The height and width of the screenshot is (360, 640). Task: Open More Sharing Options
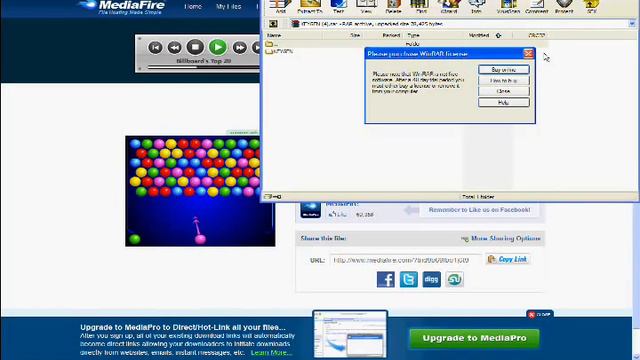point(501,238)
